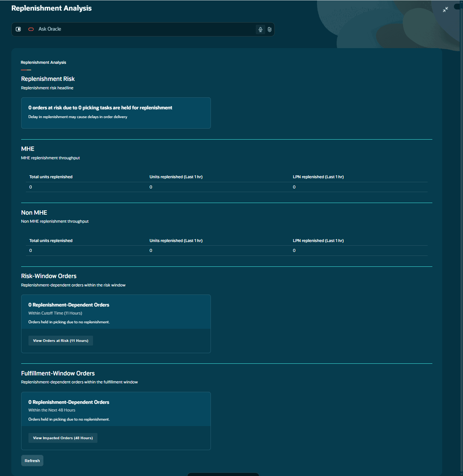Click the "MHE replenishment throughput" subtitle without "Non"
Image resolution: width=463 pixels, height=476 pixels.
coord(50,158)
